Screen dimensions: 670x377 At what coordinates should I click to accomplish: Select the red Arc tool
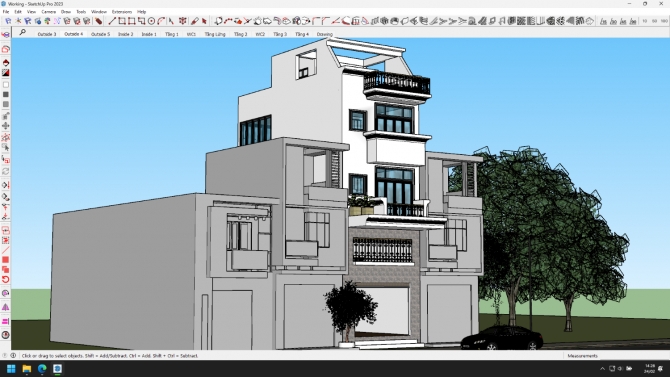point(161,21)
